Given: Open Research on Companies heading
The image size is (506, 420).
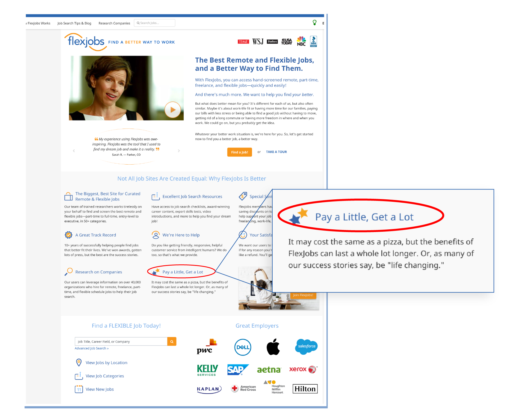Looking at the screenshot, I should (x=99, y=272).
